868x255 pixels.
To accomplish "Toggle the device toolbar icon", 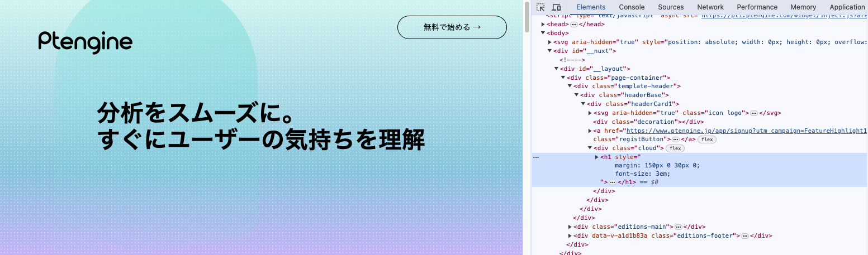I will tap(556, 7).
